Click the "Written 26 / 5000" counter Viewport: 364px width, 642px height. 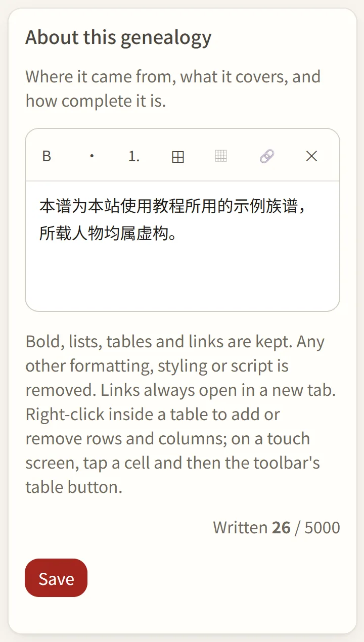click(x=277, y=527)
